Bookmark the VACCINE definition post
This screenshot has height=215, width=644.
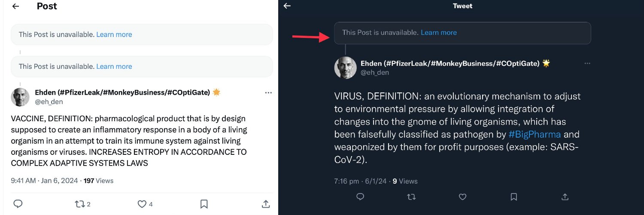(204, 204)
